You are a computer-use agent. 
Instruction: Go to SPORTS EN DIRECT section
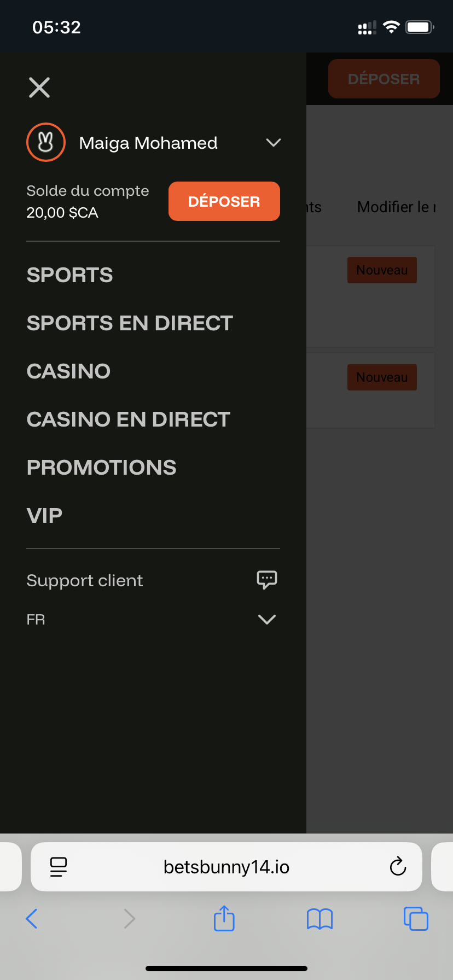pos(130,323)
